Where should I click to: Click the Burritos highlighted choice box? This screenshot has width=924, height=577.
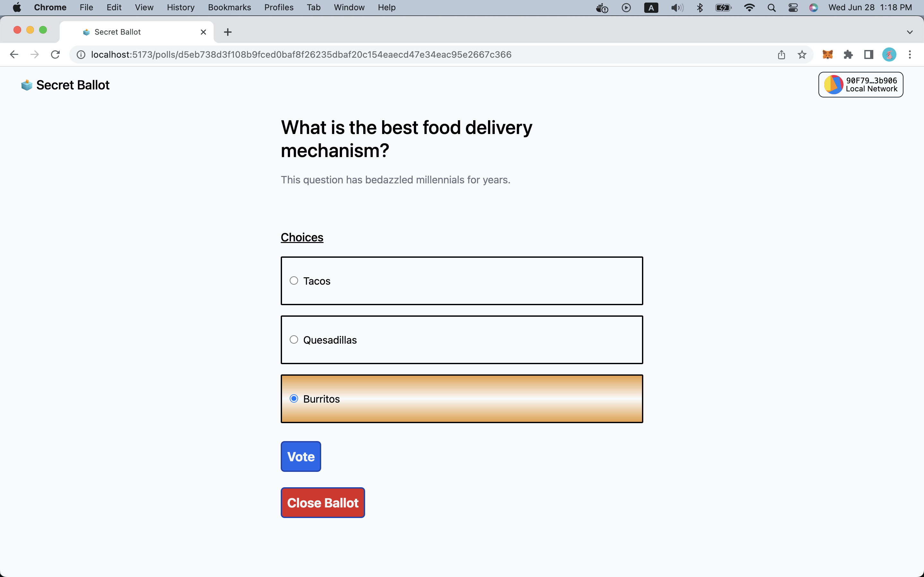pyautogui.click(x=462, y=399)
